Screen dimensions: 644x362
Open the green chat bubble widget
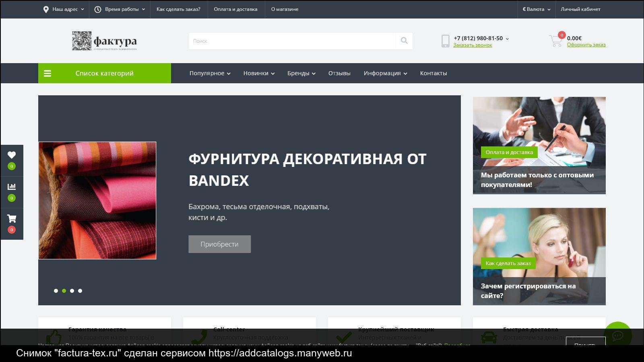pyautogui.click(x=617, y=335)
